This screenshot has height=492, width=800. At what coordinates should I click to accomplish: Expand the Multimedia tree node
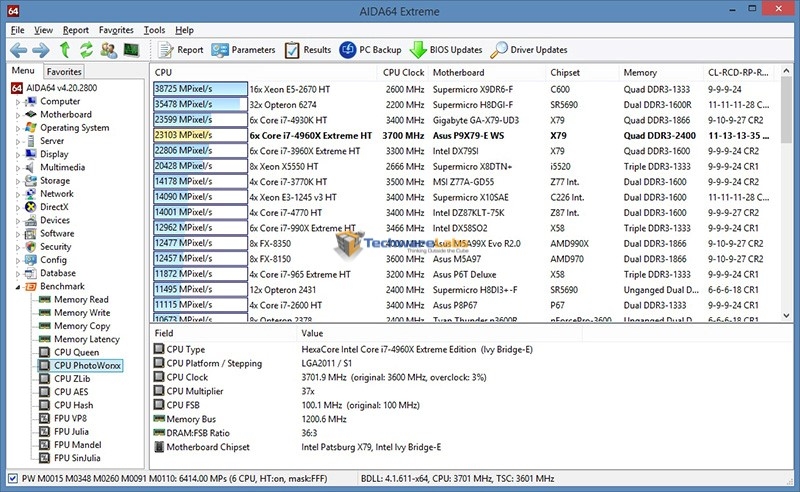[18, 167]
